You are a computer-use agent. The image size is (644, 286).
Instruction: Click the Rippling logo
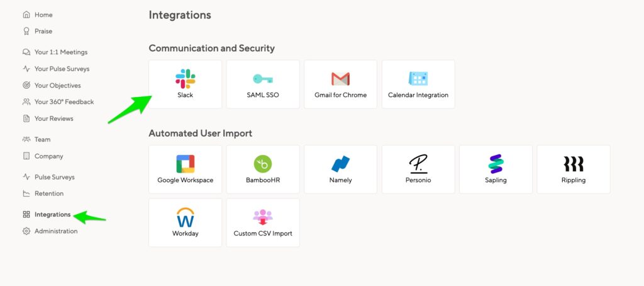[574, 164]
